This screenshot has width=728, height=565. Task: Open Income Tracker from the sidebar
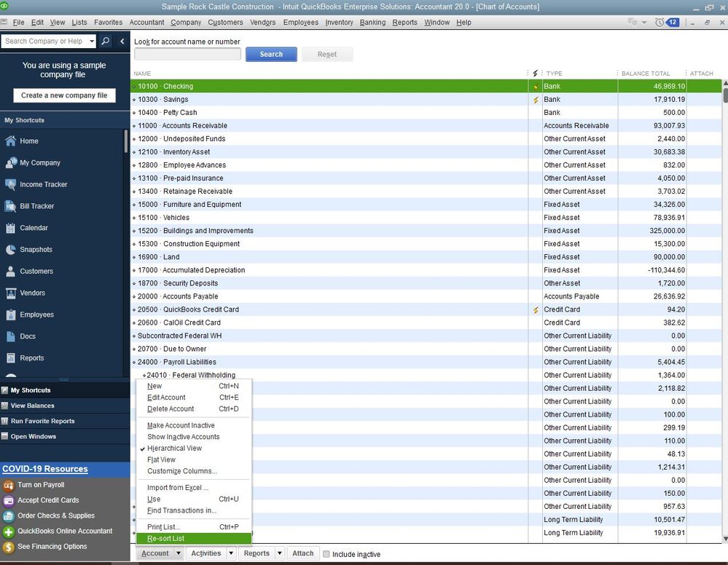[43, 185]
